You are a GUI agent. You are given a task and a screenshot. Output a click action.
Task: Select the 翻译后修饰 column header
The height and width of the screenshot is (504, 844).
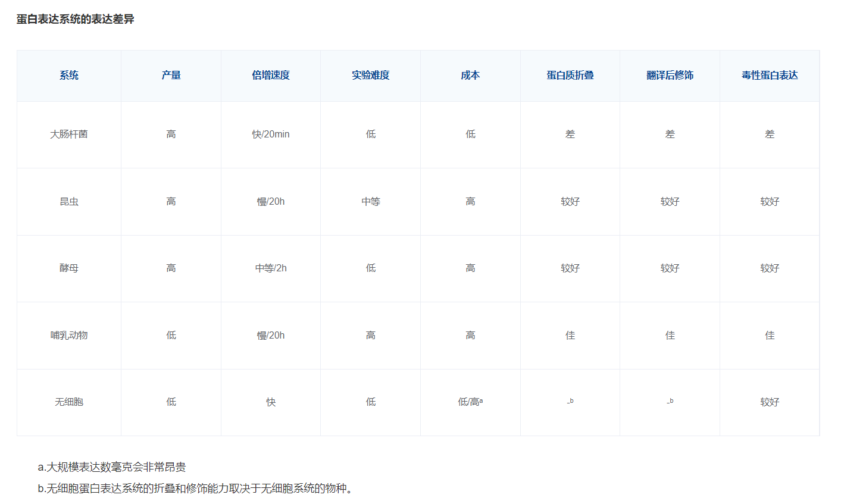click(x=670, y=75)
